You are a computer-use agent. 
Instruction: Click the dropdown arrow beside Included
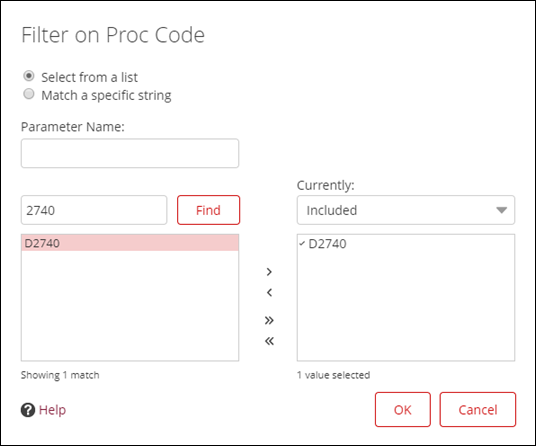pyautogui.click(x=501, y=210)
